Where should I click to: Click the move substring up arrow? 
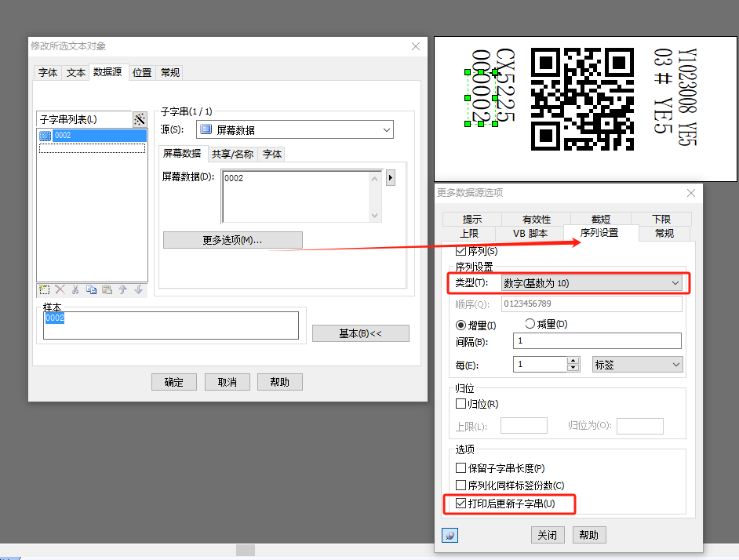(x=122, y=289)
